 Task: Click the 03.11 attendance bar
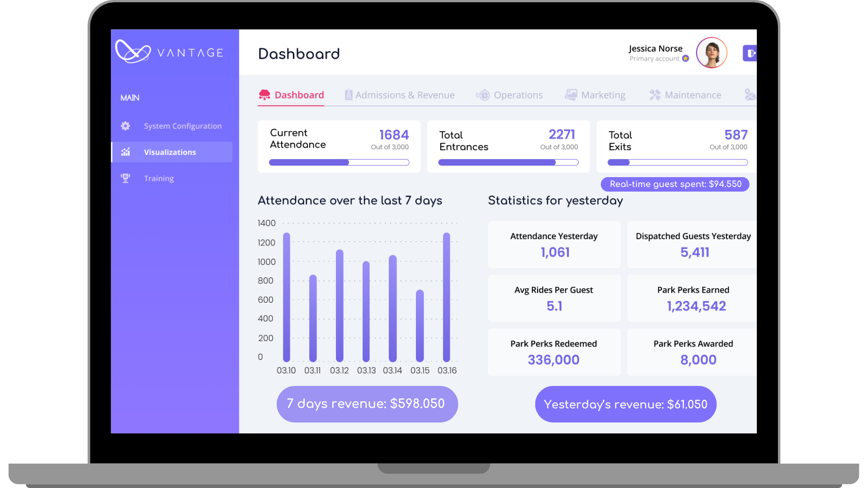tap(313, 318)
